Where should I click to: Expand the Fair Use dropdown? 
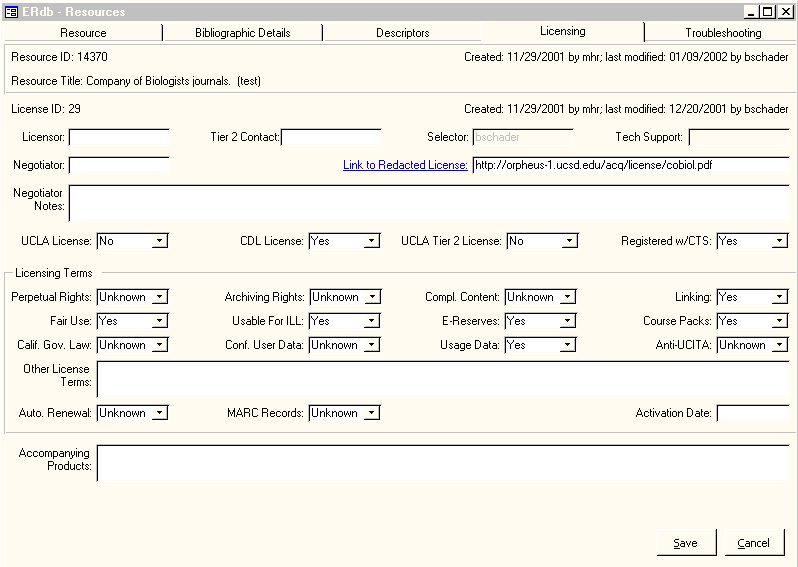[160, 321]
